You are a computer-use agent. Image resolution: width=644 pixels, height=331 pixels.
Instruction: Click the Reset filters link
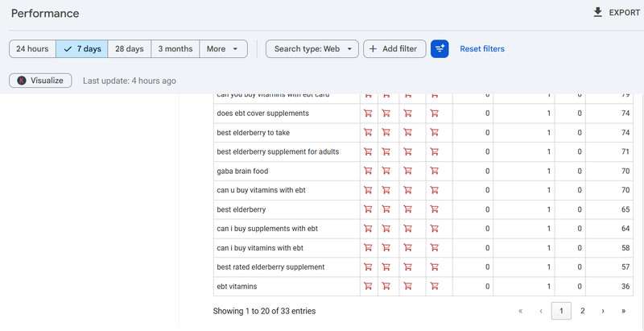point(482,49)
